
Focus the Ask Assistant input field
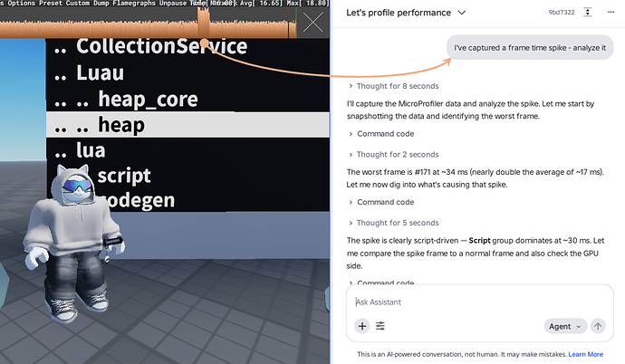(480, 302)
